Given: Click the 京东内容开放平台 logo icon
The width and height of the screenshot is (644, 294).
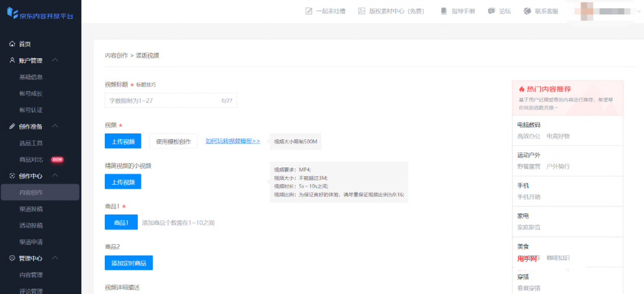Looking at the screenshot, I should click(x=12, y=12).
